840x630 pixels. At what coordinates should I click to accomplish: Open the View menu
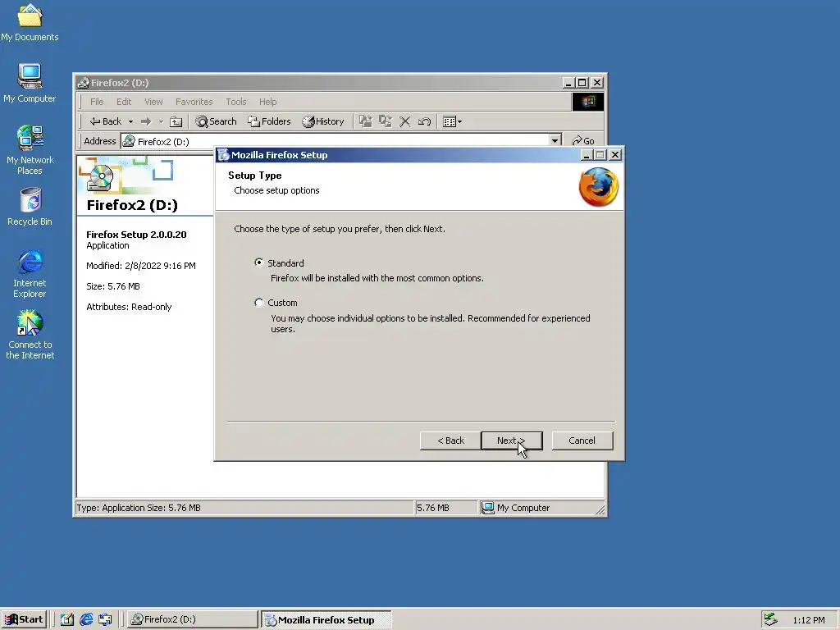[153, 102]
